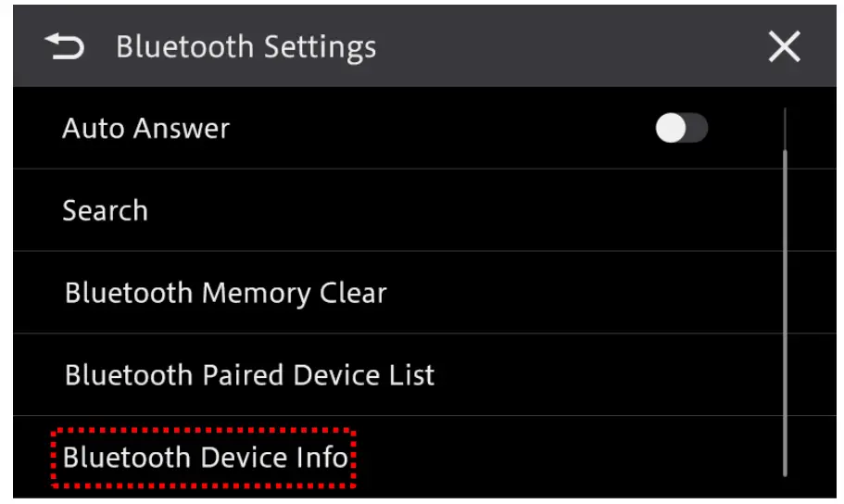Image resolution: width=844 pixels, height=504 pixels.
Task: Open the Search menu item
Action: coord(105,210)
